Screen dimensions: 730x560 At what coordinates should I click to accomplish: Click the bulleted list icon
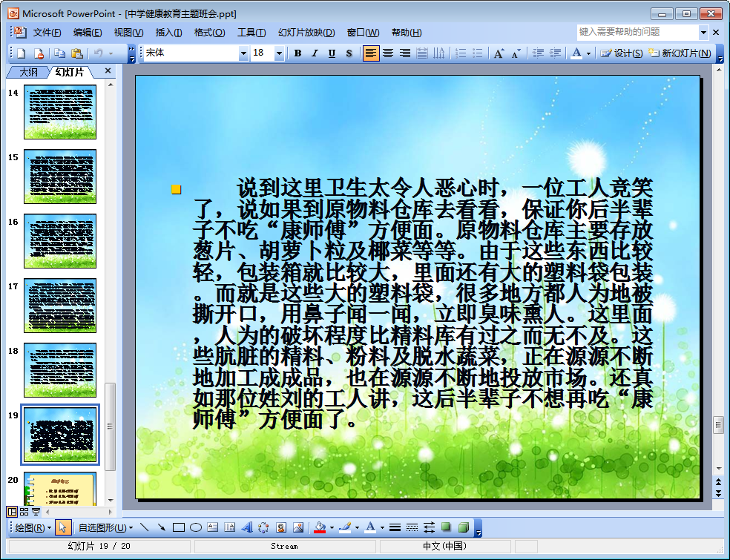[x=478, y=53]
